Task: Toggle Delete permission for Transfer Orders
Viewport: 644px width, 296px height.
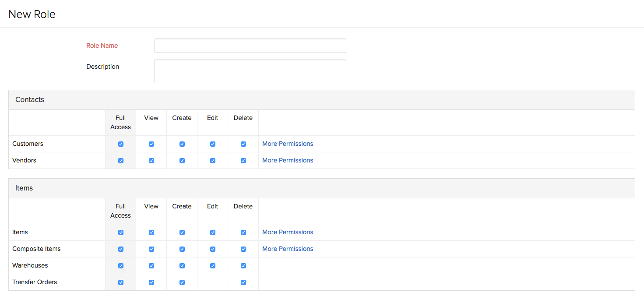Action: (243, 282)
